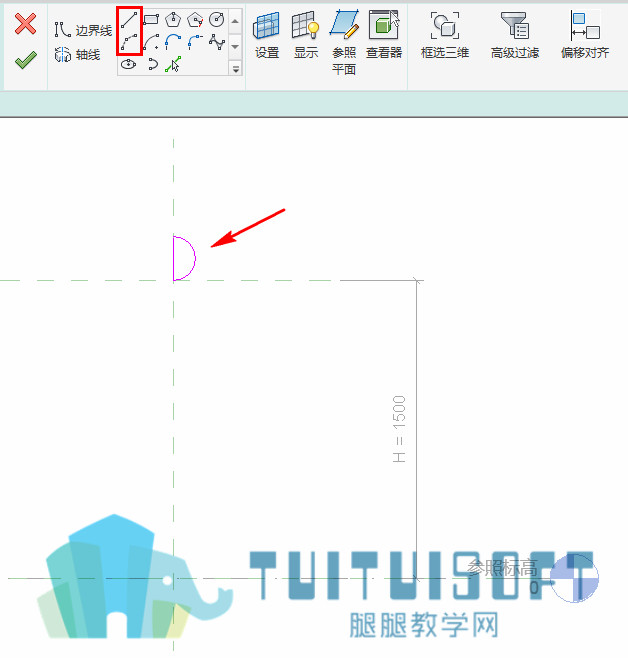Select the 边界线 boundary line tool

(x=83, y=30)
